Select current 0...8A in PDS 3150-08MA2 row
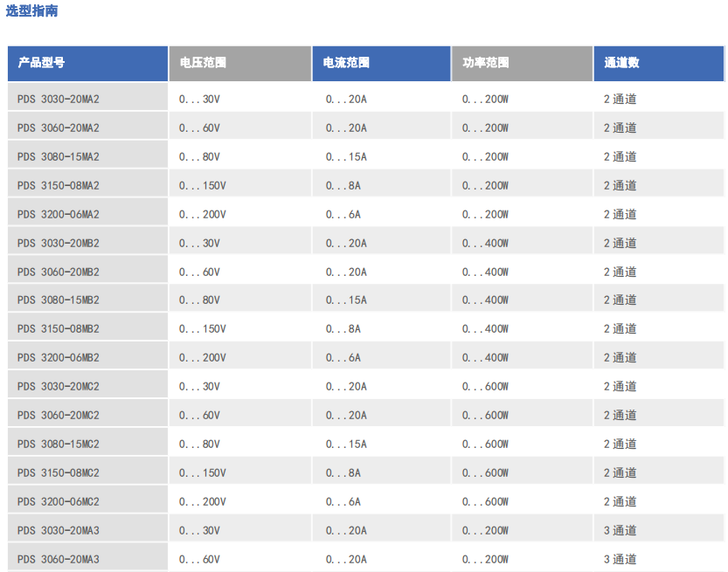728x572 pixels. point(343,185)
